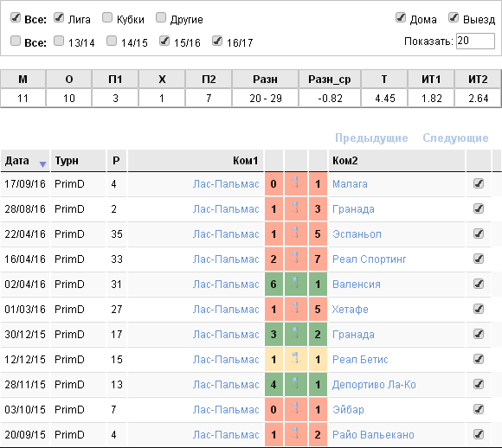Screen dimensions: 502x448
Task: Go to Предыдущие matches
Action: click(x=371, y=138)
